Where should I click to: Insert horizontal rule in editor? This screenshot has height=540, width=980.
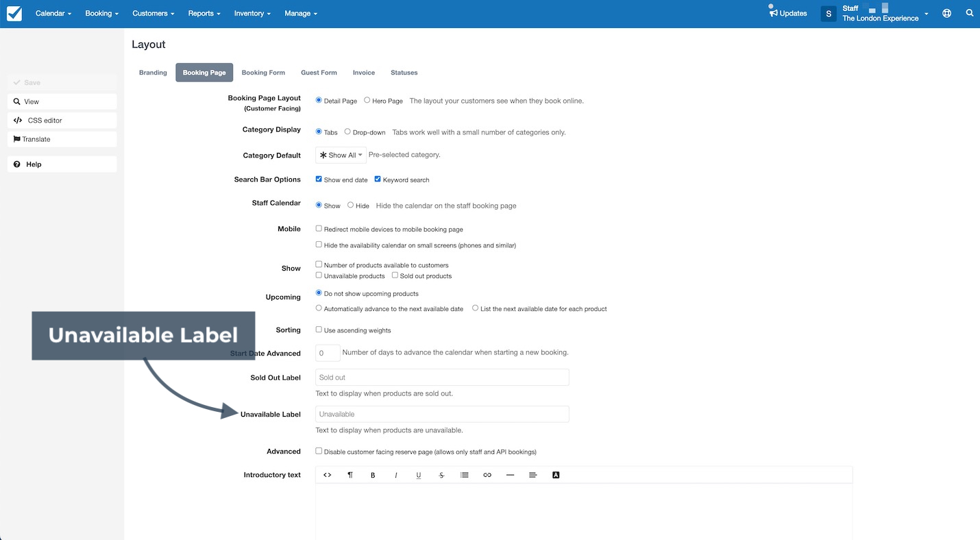click(510, 475)
